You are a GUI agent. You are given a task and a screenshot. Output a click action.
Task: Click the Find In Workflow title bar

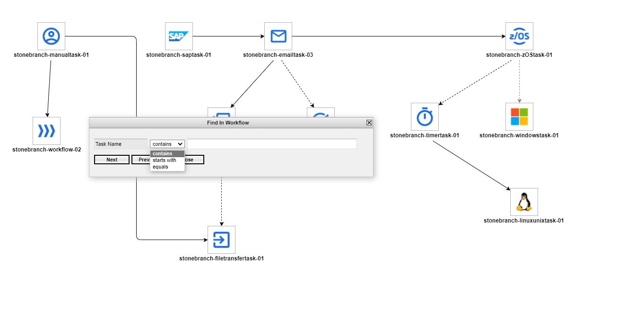click(228, 123)
